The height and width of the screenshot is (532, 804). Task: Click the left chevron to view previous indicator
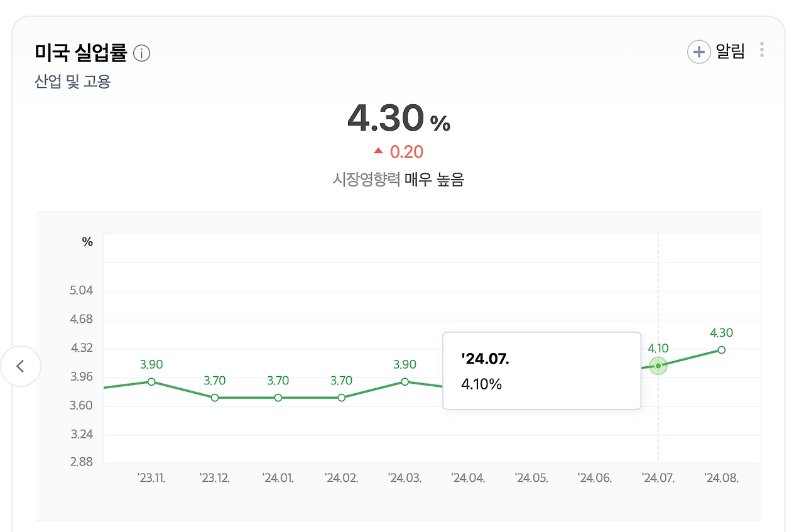click(22, 366)
